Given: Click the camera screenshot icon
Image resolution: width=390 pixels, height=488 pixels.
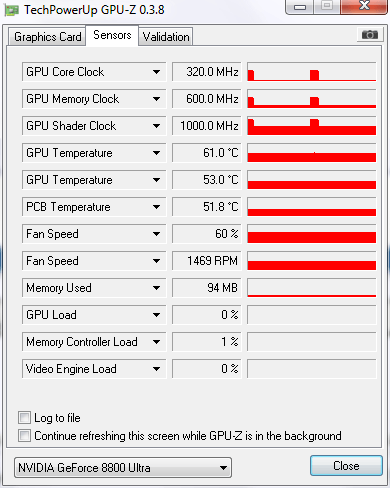Looking at the screenshot, I should [x=370, y=34].
